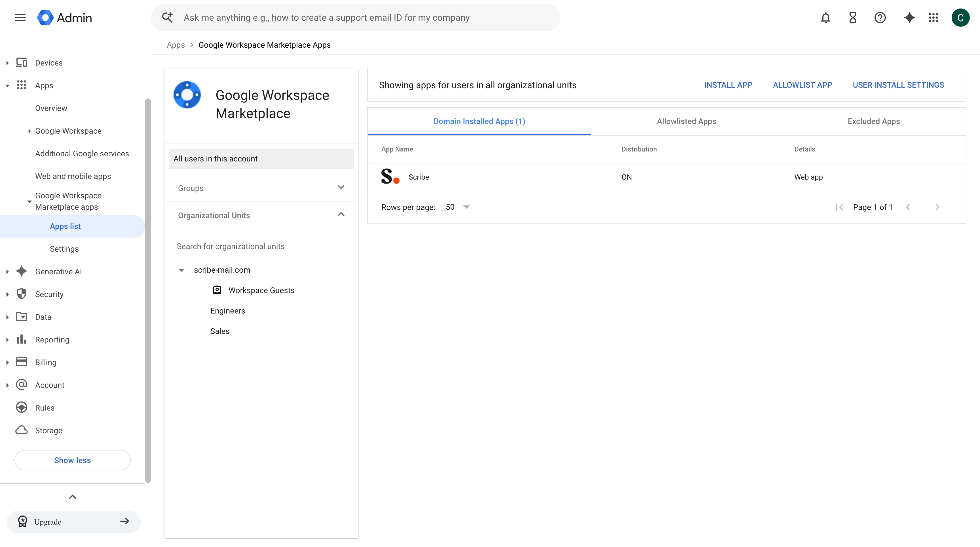
Task: Click the Reporting bar chart icon
Action: click(21, 339)
